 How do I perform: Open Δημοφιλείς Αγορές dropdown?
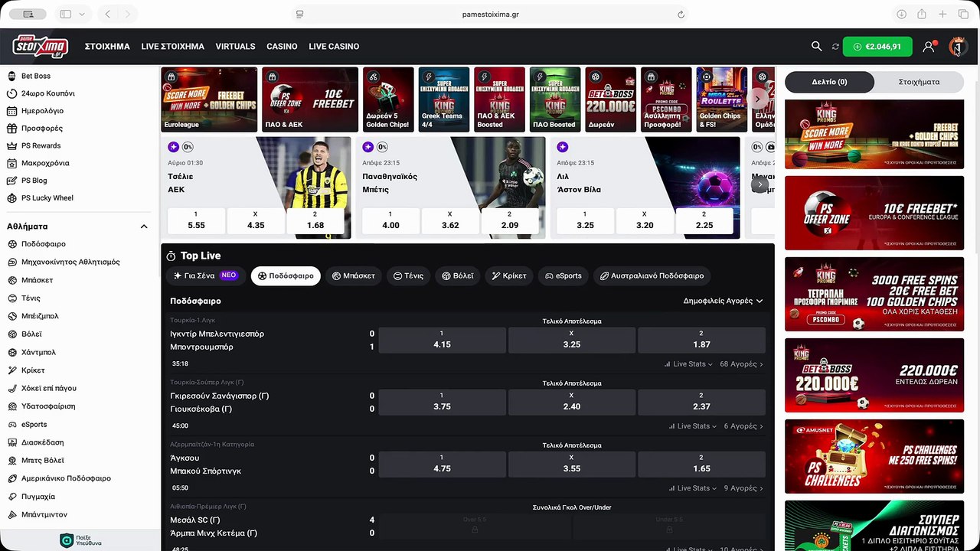[x=723, y=301]
